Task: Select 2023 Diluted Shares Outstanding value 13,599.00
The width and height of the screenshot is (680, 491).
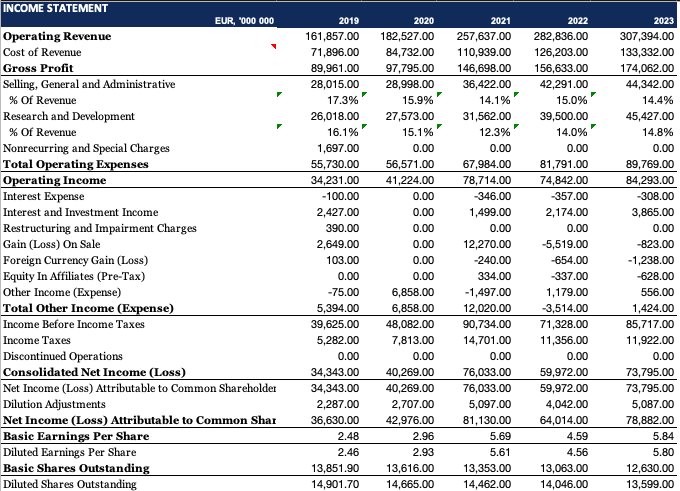Action: click(650, 485)
